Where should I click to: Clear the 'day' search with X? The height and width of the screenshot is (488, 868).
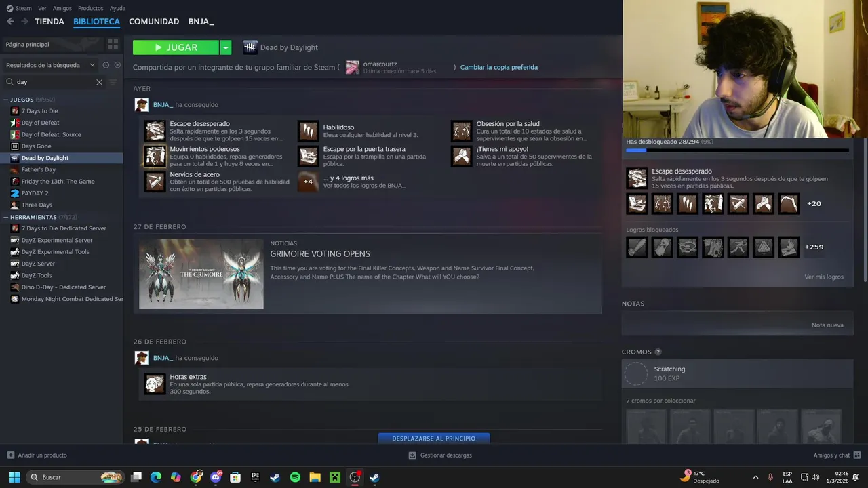tap(99, 82)
